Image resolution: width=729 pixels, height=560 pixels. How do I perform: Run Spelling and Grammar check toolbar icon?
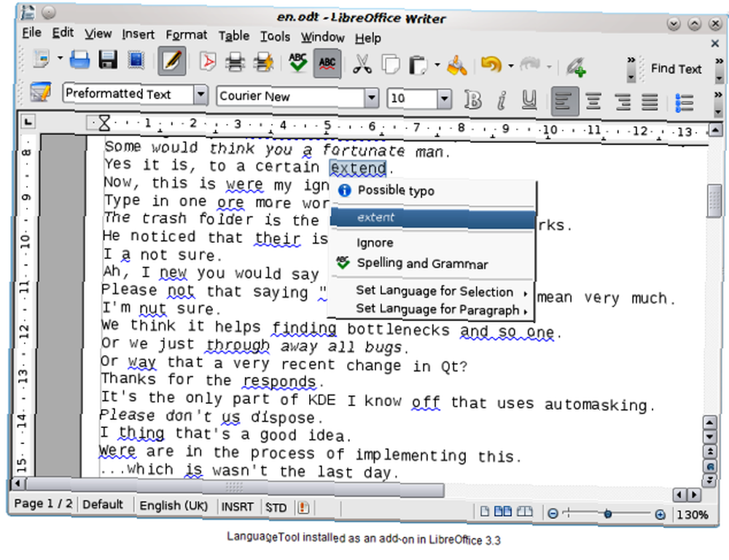[297, 62]
